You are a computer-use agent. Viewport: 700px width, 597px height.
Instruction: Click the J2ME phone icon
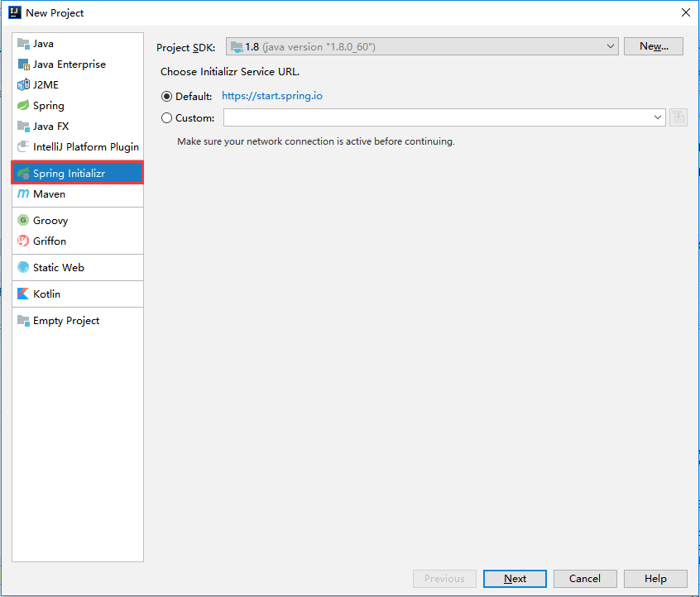(23, 85)
